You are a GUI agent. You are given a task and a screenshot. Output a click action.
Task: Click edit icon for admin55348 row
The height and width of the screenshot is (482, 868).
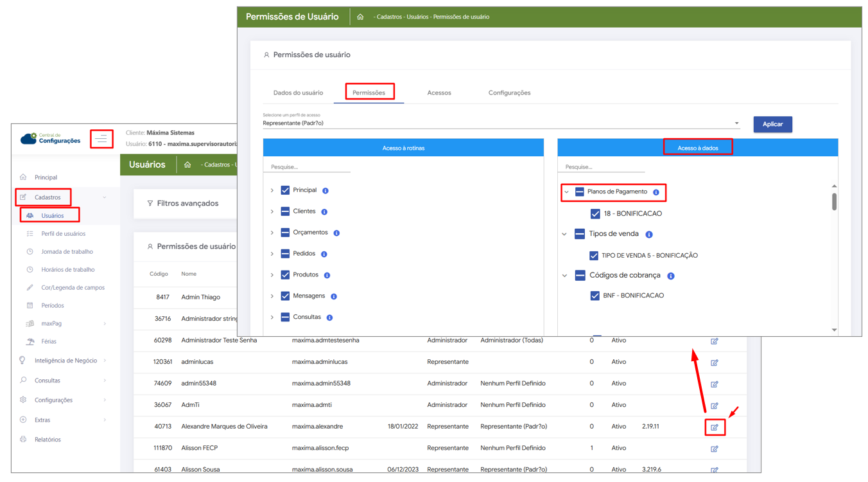click(715, 384)
